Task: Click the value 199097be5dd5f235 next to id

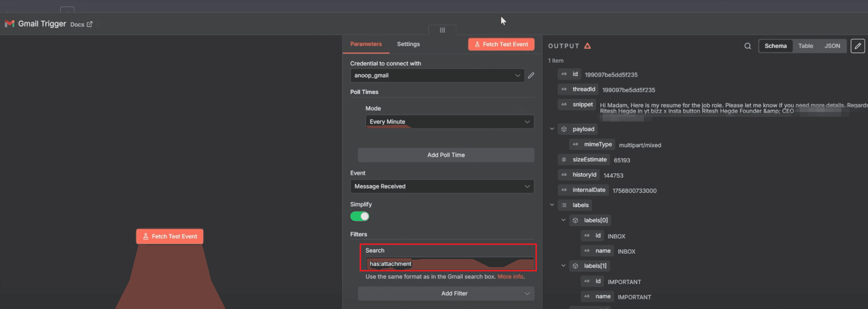Action: 611,75
